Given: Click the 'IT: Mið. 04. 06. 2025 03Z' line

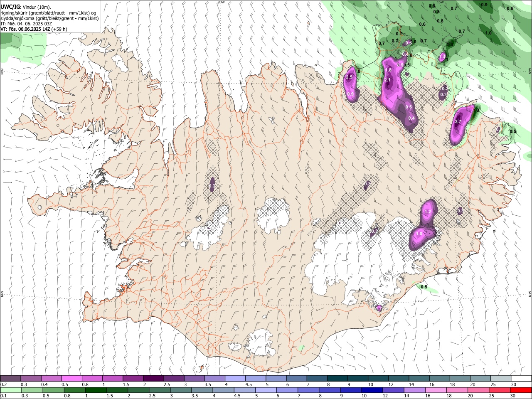Looking at the screenshot, I should [x=26, y=24].
